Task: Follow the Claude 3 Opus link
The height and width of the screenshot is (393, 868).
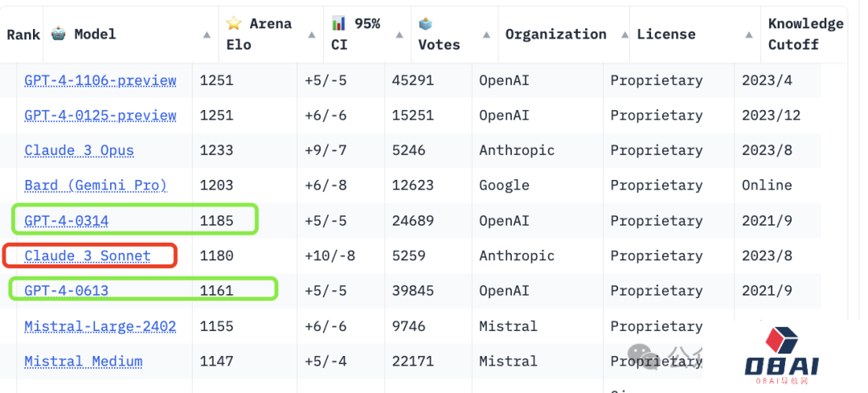Action: [x=80, y=150]
